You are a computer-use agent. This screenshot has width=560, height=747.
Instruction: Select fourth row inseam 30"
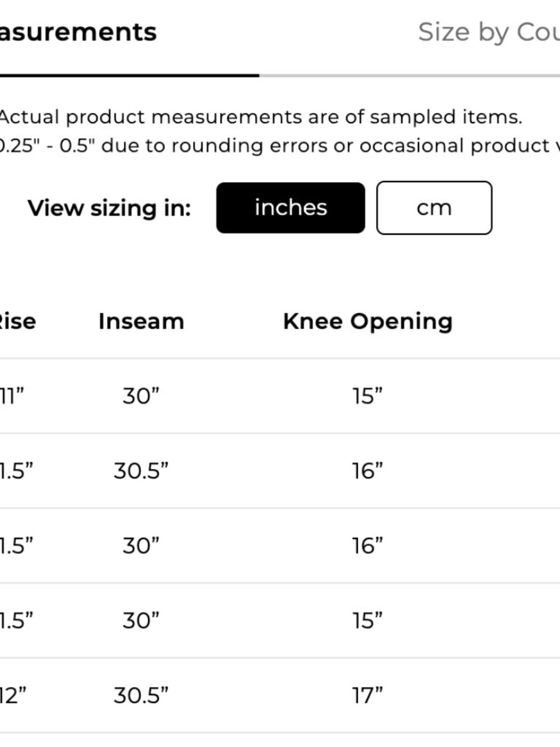click(141, 621)
